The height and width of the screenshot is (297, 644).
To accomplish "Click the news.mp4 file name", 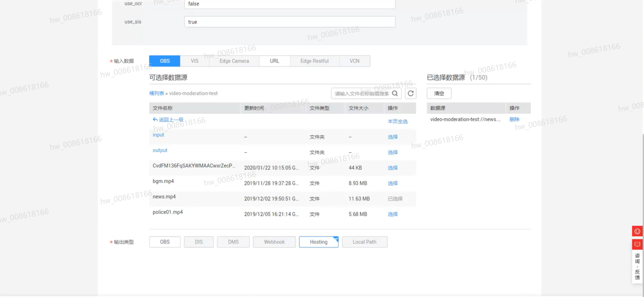I will click(x=164, y=197).
